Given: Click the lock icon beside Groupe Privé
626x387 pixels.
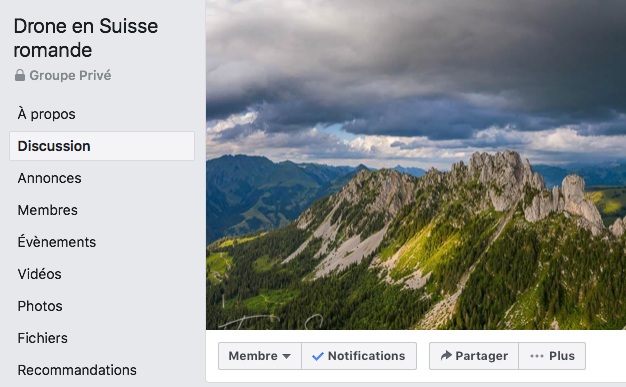Looking at the screenshot, I should [20, 75].
